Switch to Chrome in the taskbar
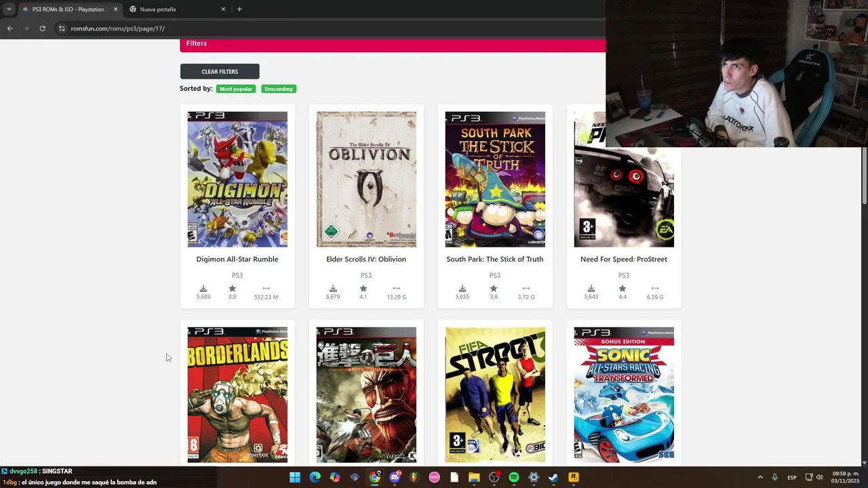 (x=374, y=477)
